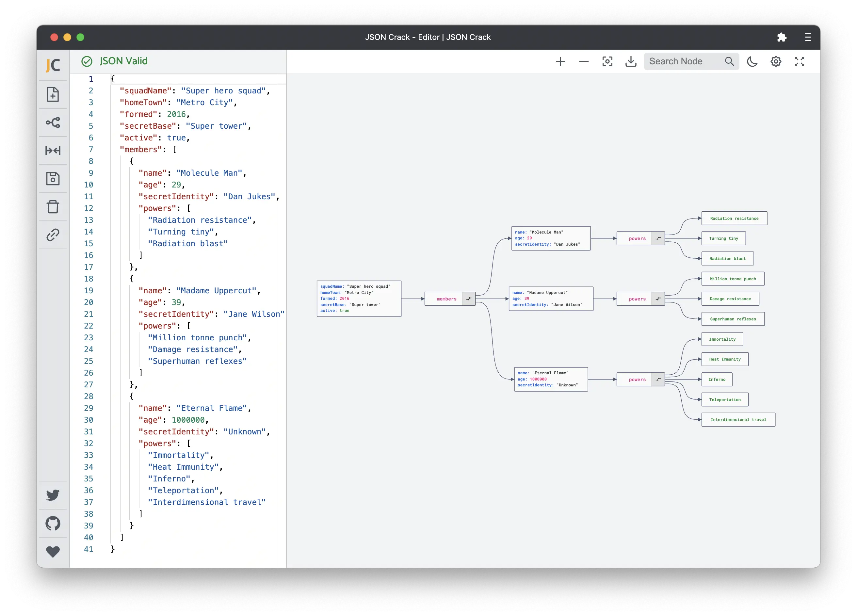Open JSON Crack's GitHub page
The image size is (857, 616).
coord(53,524)
